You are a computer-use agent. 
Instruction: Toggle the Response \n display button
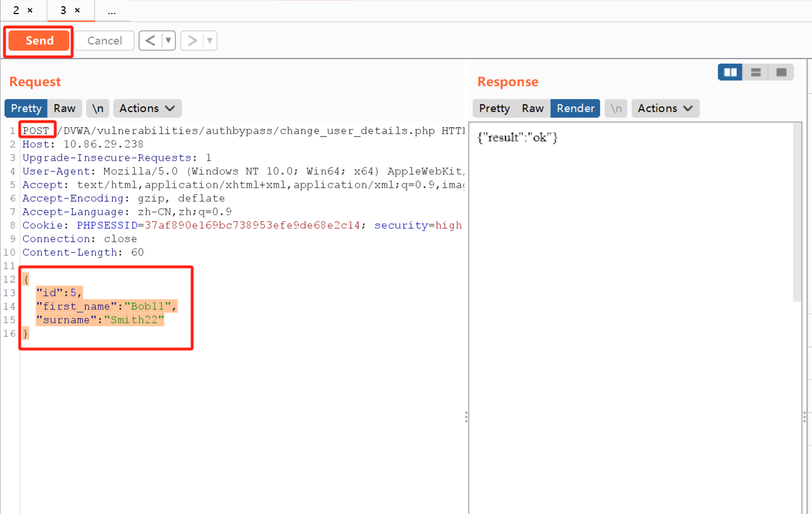(x=616, y=108)
